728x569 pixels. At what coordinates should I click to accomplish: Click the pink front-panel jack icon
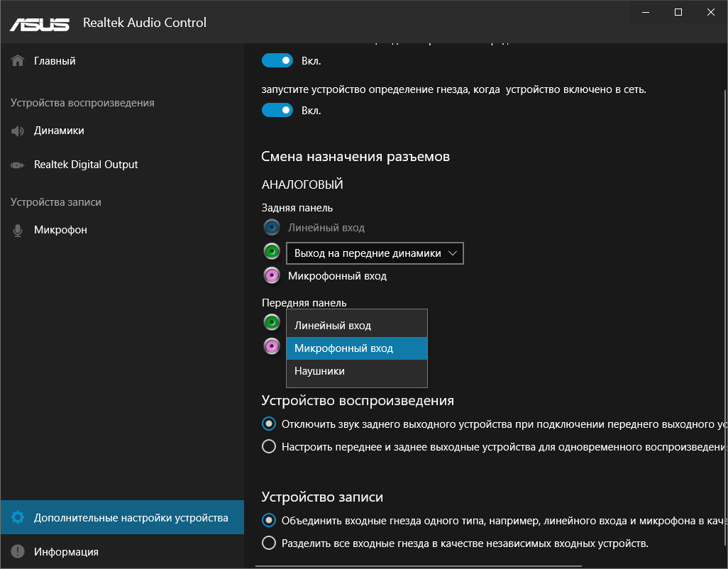[271, 346]
